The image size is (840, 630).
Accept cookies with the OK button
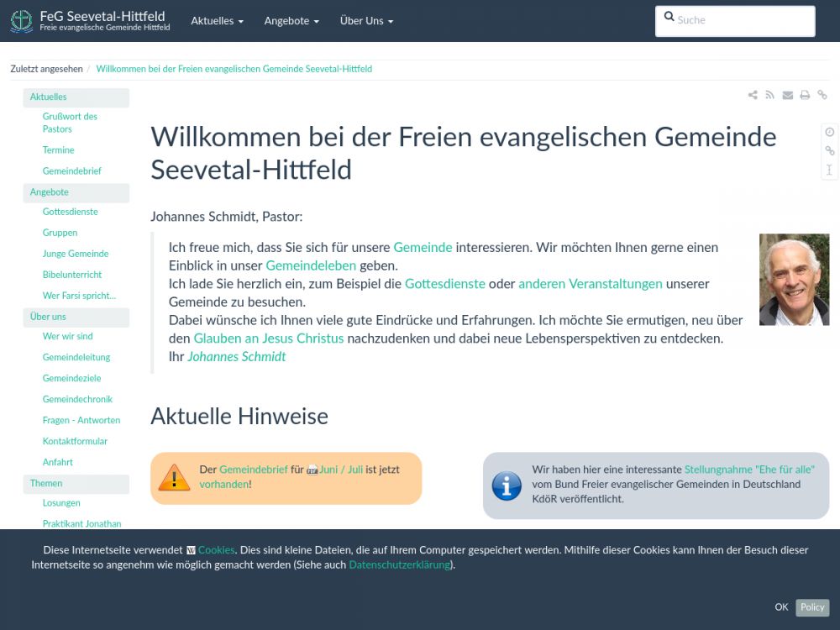(781, 607)
